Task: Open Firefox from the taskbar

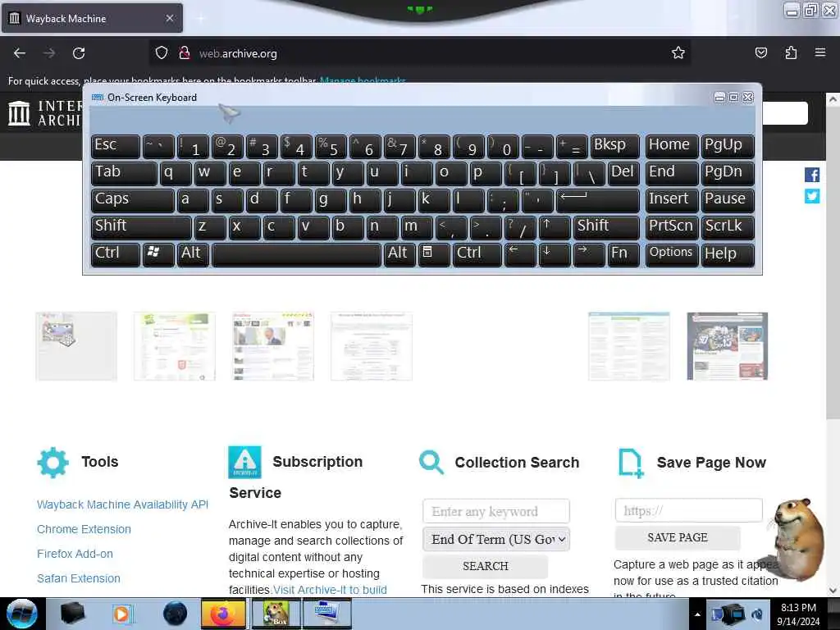Action: [223, 614]
